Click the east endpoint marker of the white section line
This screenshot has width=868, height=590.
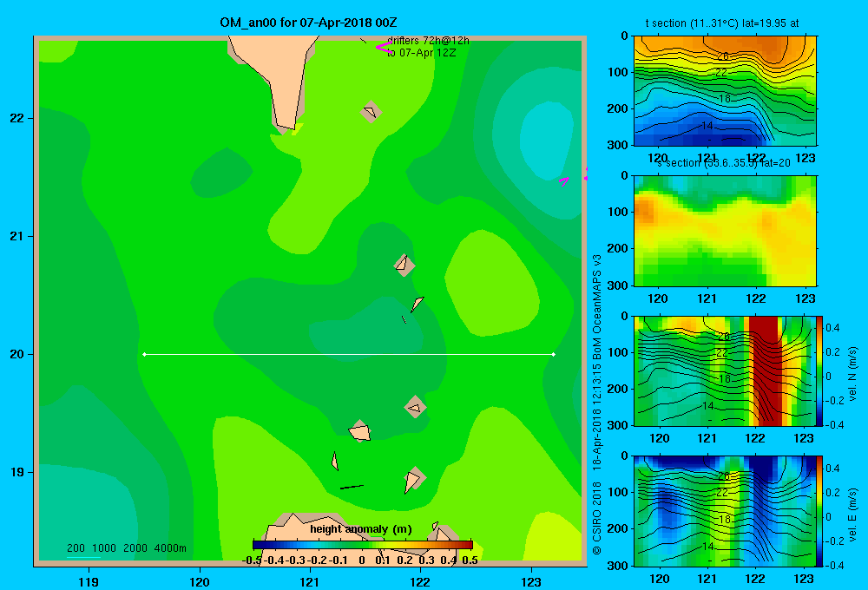click(554, 354)
